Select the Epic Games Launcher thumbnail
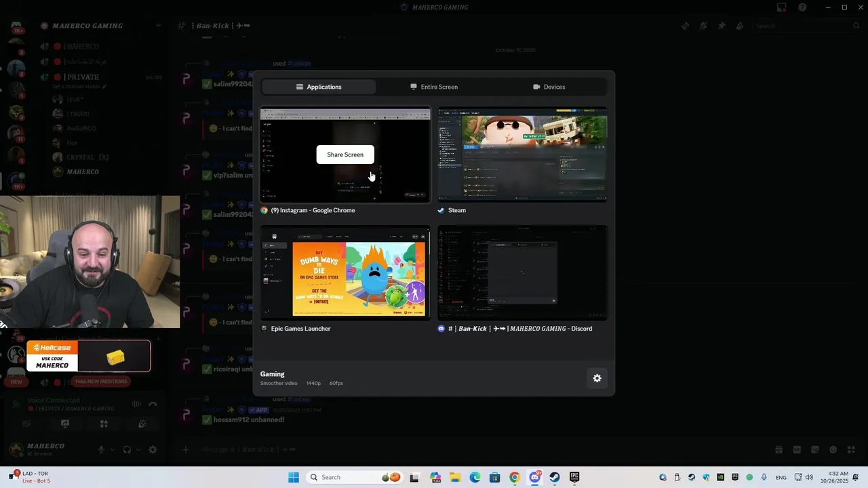Viewport: 868px width, 488px height. point(345,273)
